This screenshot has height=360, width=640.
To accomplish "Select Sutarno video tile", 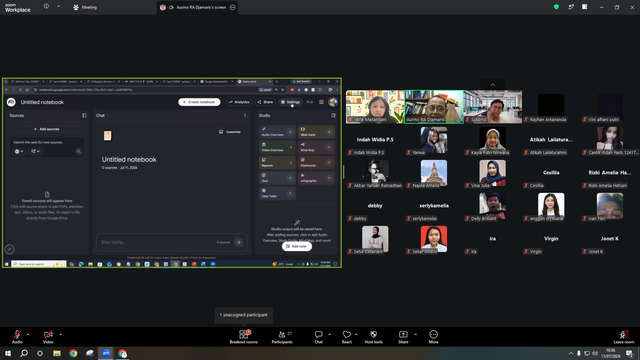I will [x=493, y=107].
